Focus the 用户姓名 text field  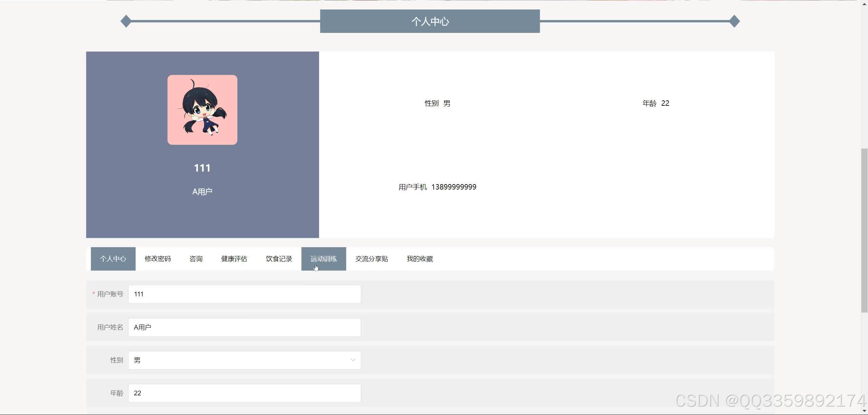tap(244, 327)
